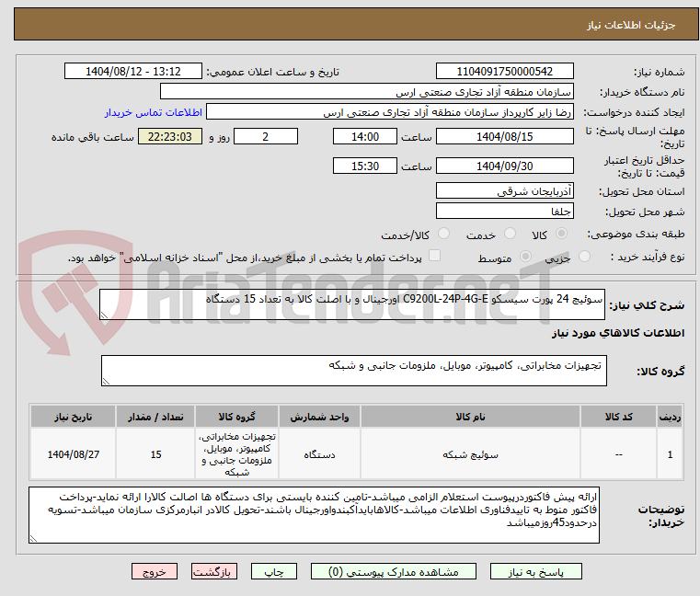Click the اطلاعات کالاهای مورد نیاز heading
Image resolution: width=700 pixels, height=596 pixels.
618,333
